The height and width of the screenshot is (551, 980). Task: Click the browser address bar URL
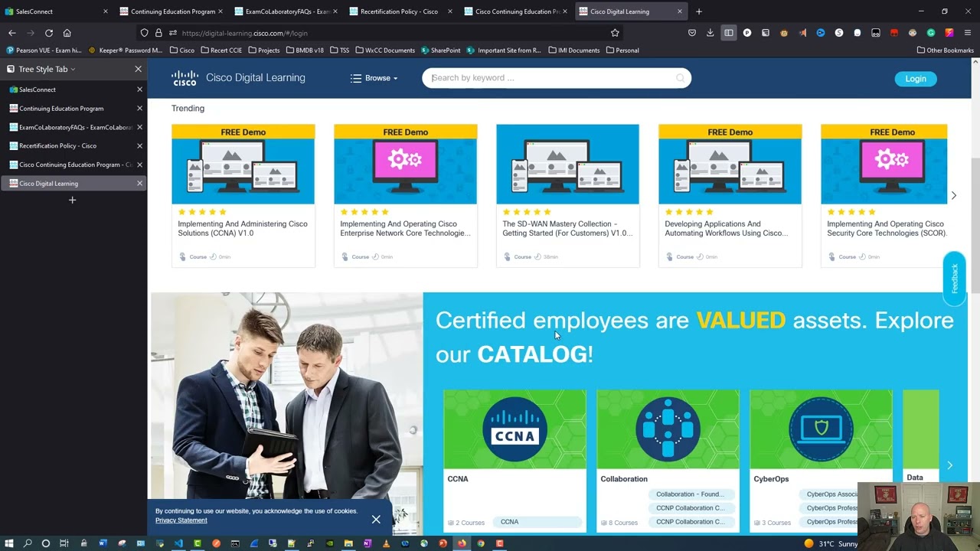[x=245, y=33]
